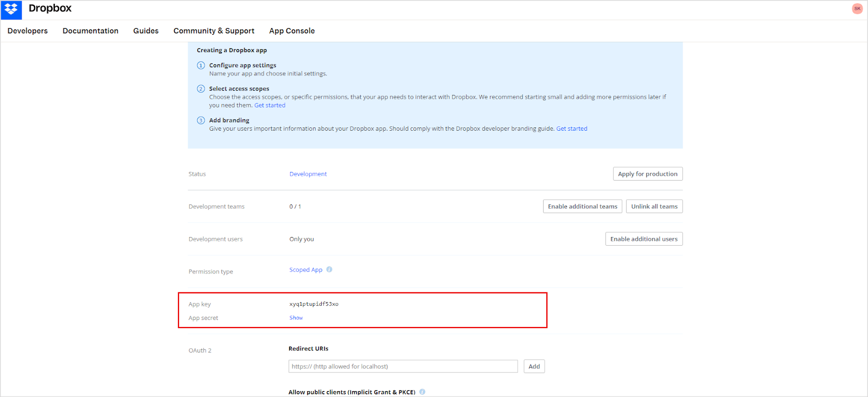Click Enable additional users button

click(643, 239)
